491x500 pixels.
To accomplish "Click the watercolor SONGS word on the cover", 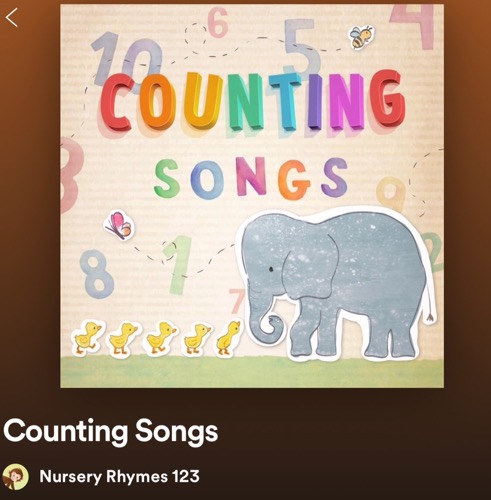I will pyautogui.click(x=251, y=179).
